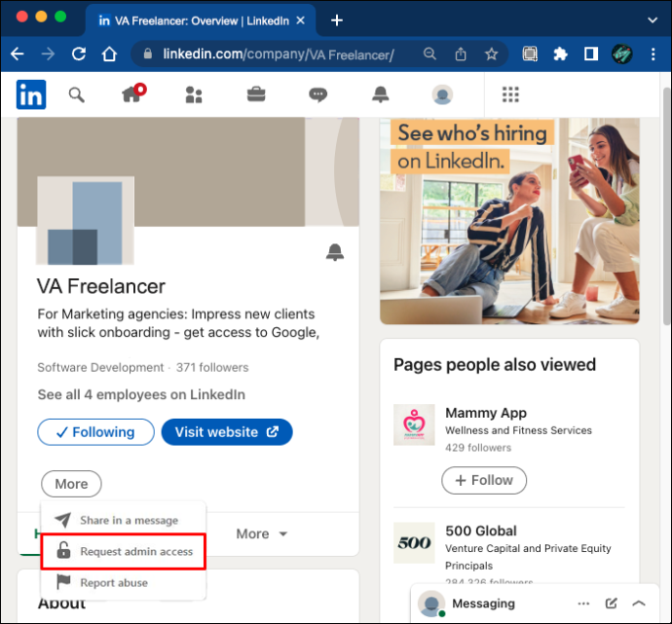Open See all 4 employees link
The height and width of the screenshot is (624, 672).
(141, 395)
